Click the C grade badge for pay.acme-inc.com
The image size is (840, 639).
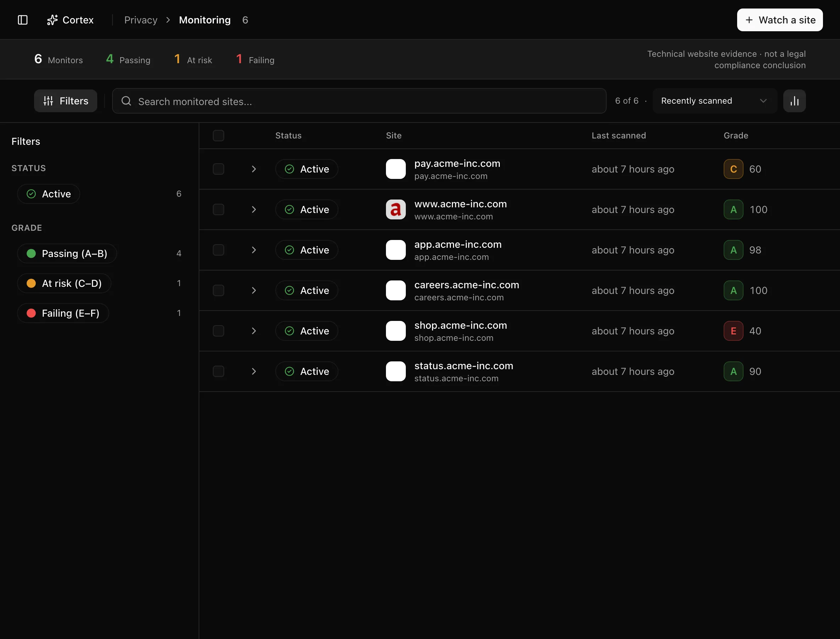tap(733, 169)
